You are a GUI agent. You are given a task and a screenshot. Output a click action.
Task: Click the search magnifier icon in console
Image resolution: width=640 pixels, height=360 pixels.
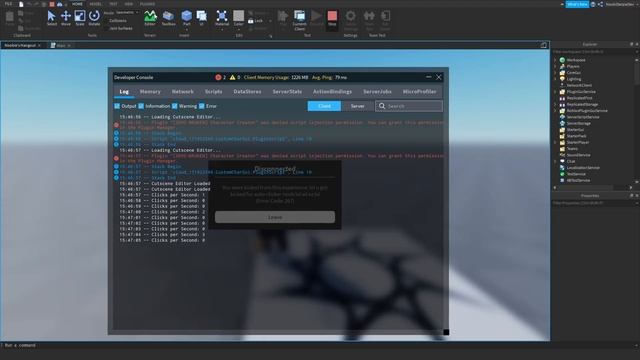[x=382, y=106]
